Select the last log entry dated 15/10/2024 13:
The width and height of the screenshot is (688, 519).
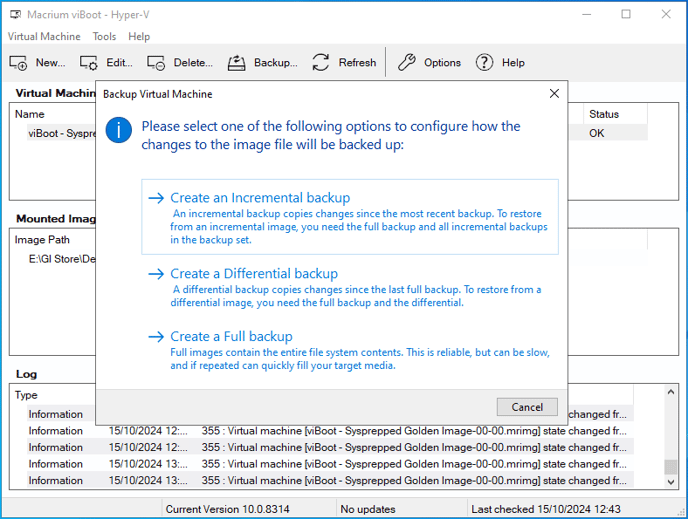tap(330, 481)
